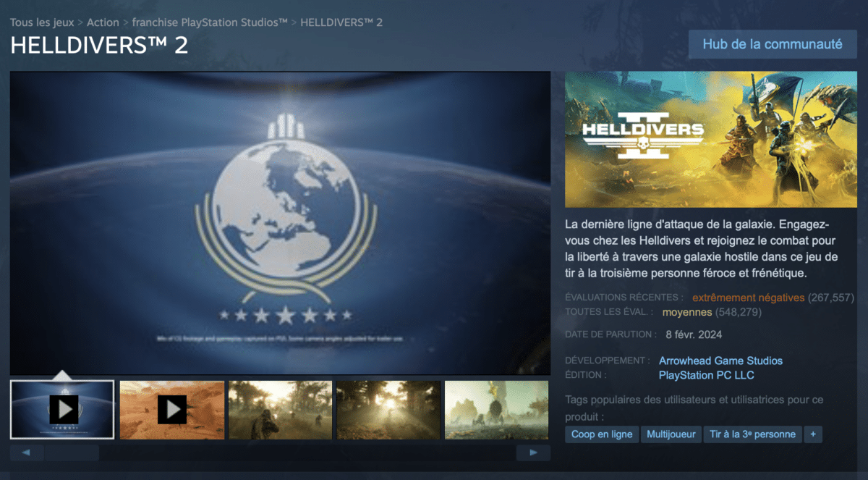868x480 pixels.
Task: Click the DATE DE PARUTION label
Action: click(x=611, y=334)
